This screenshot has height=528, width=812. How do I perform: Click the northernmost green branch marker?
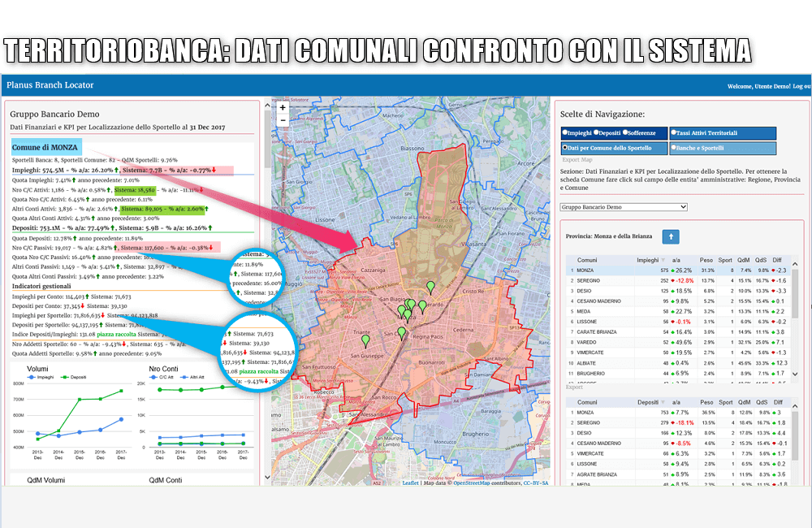tap(430, 287)
